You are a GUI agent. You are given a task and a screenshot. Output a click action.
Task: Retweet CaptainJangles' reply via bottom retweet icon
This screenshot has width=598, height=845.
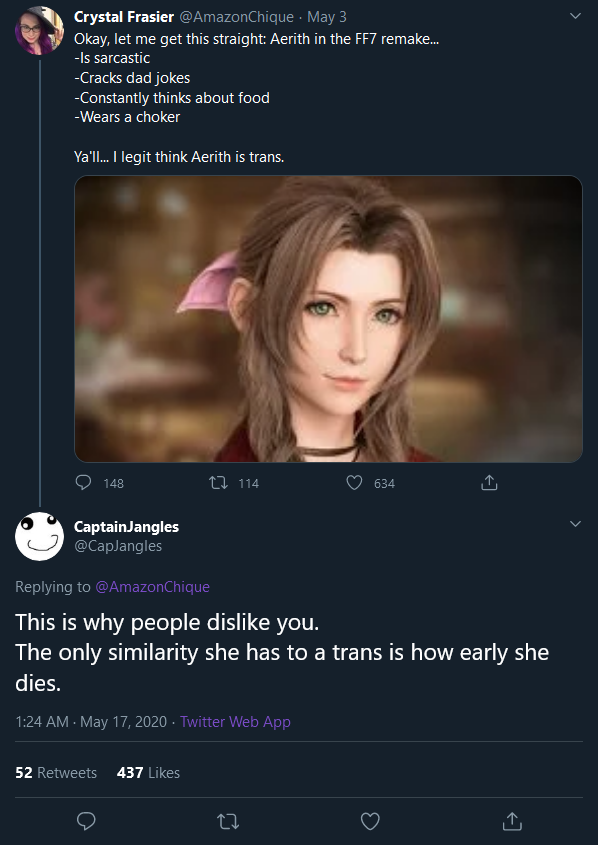click(x=228, y=821)
